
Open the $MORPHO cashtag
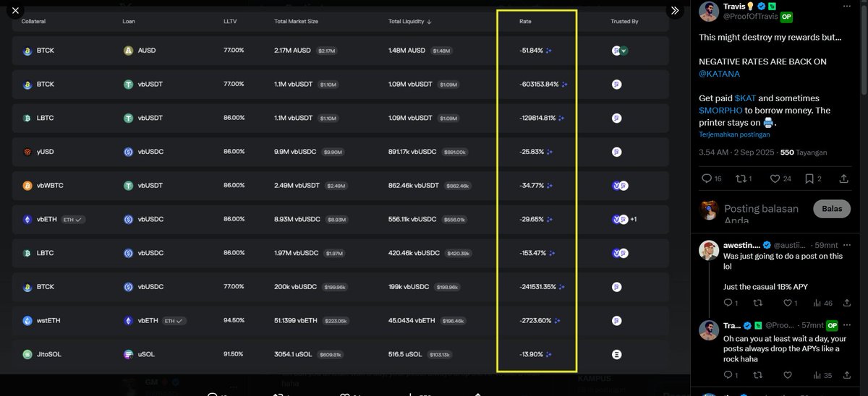pos(719,110)
